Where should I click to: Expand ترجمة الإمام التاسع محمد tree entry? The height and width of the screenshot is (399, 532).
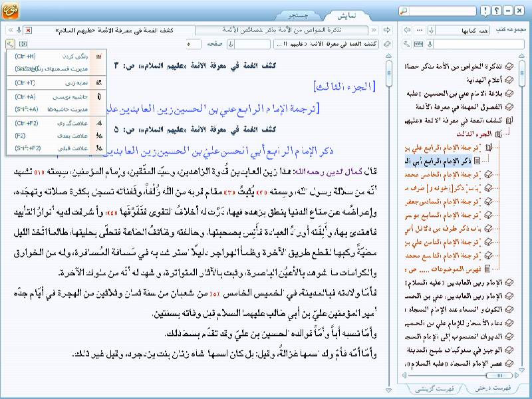click(488, 255)
